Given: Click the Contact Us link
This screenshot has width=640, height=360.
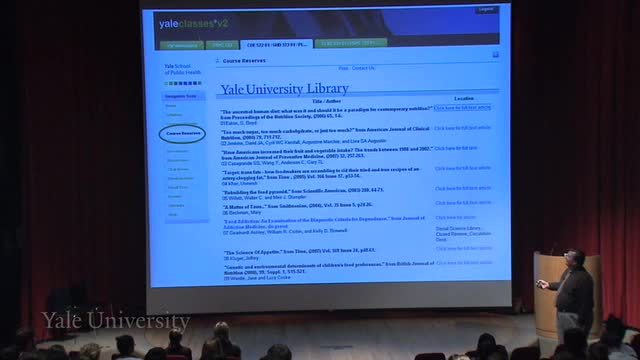Looking at the screenshot, I should [363, 68].
